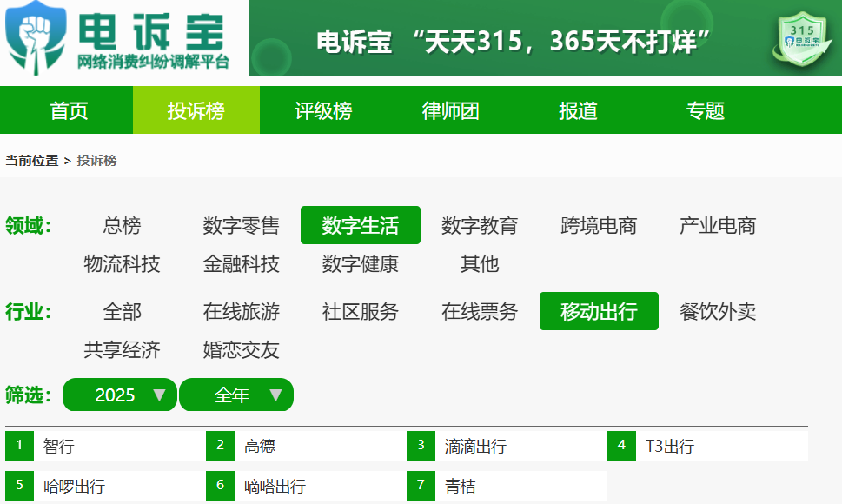Screen dimensions: 842x504
Task: Open the 专题 section
Action: [x=704, y=109]
